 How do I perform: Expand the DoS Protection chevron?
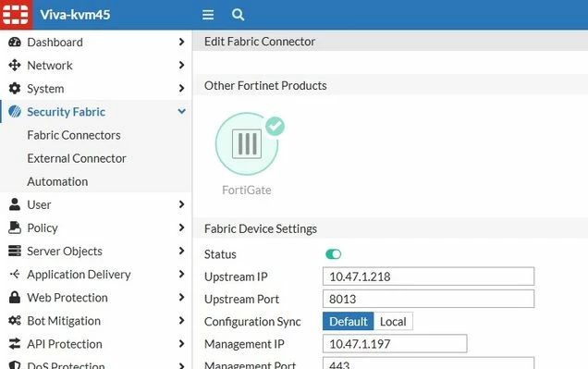pos(181,365)
